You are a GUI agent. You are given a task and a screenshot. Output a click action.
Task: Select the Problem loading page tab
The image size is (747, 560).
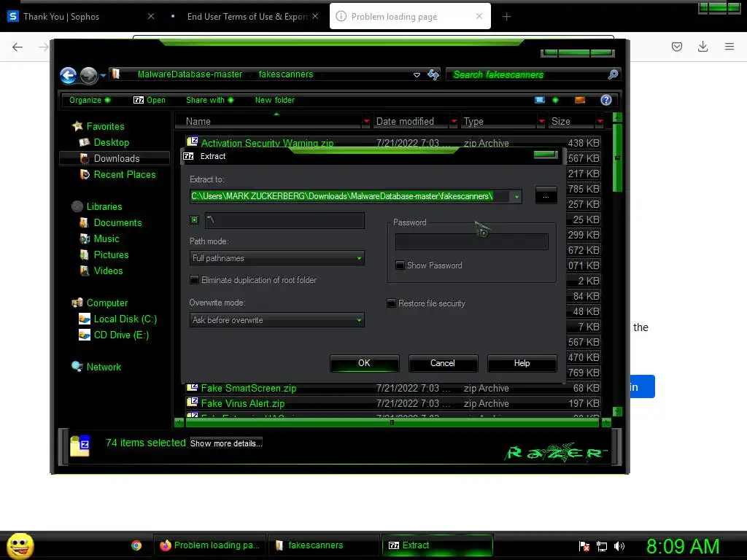[x=410, y=17]
